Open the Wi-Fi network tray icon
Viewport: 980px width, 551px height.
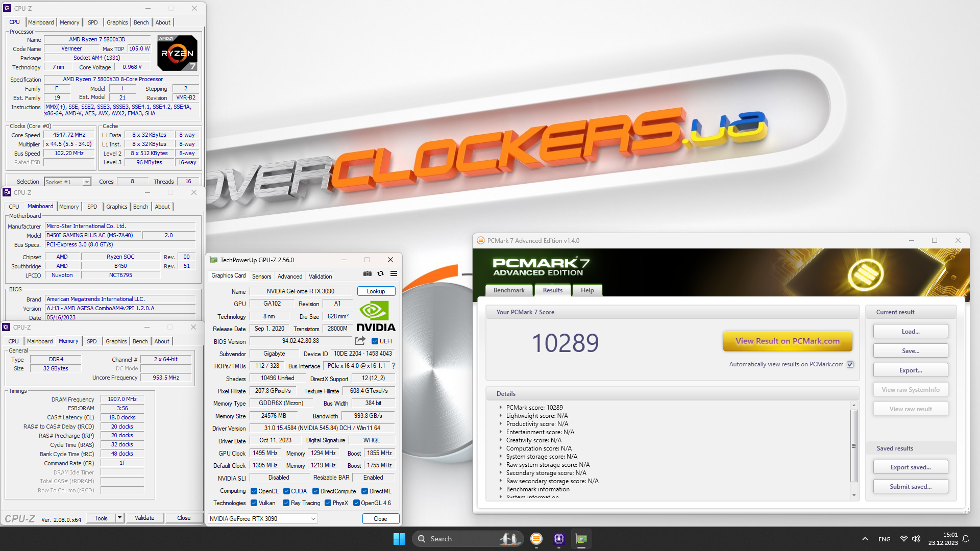[903, 539]
